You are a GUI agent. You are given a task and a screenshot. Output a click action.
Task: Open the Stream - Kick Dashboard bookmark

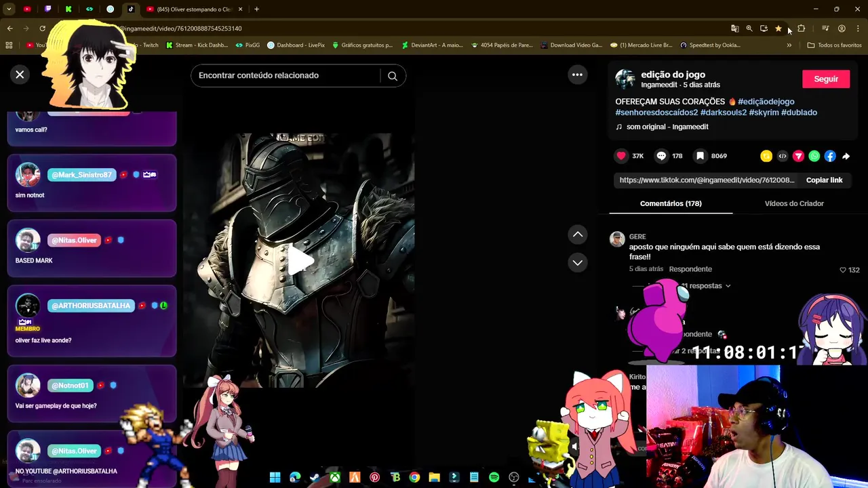pos(197,45)
